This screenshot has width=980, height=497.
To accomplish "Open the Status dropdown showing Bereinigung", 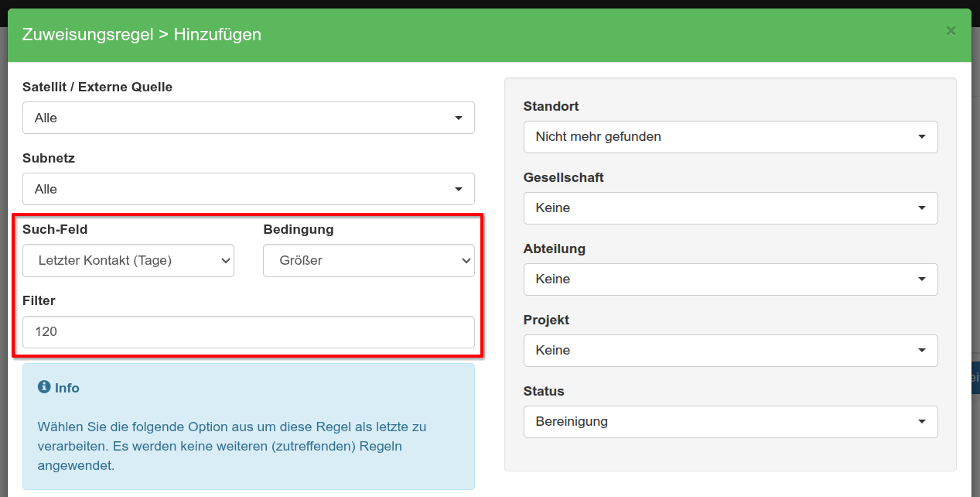I will click(731, 421).
